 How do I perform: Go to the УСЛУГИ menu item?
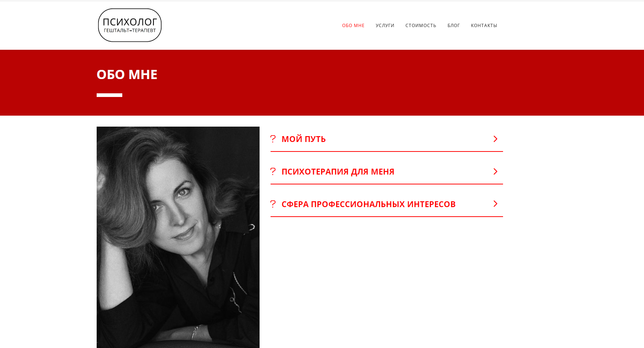[x=385, y=26]
